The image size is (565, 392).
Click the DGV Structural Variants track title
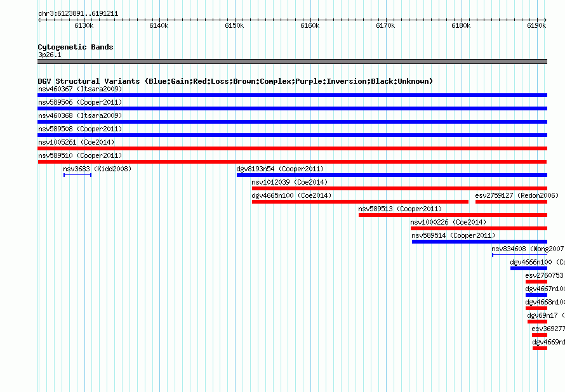point(236,81)
